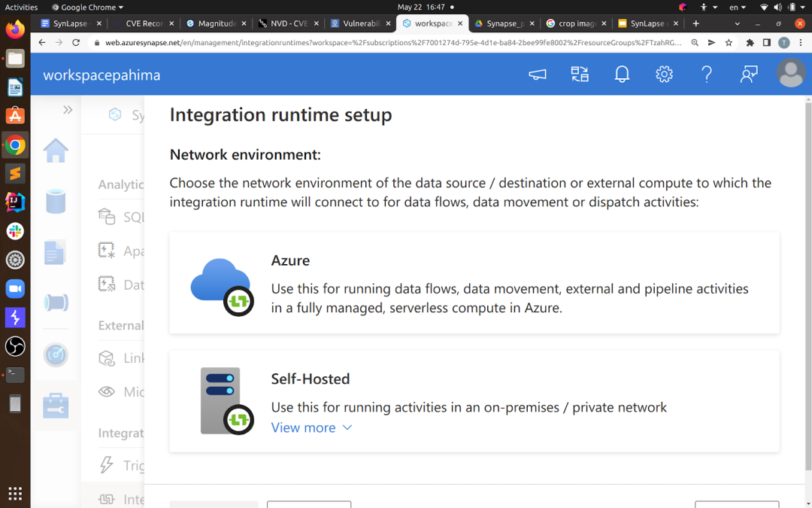The width and height of the screenshot is (812, 508).
Task: Switch to the first SynLapse browser tab
Action: tap(71, 23)
